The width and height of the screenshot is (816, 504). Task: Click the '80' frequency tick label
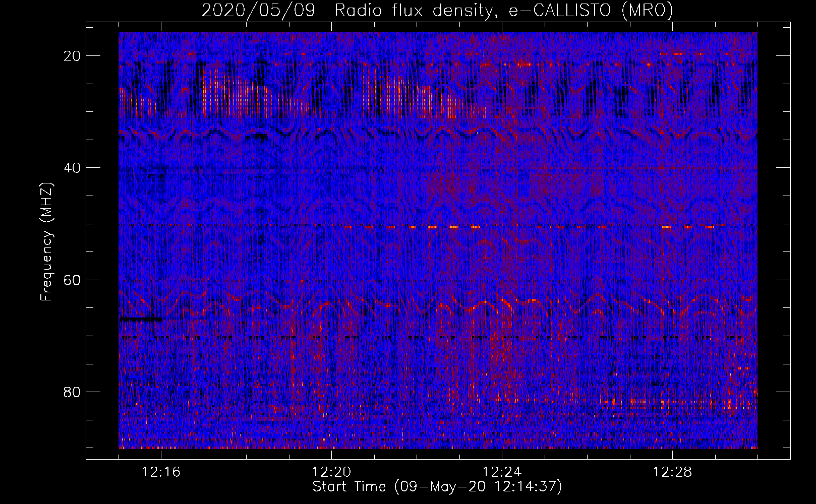coord(73,392)
